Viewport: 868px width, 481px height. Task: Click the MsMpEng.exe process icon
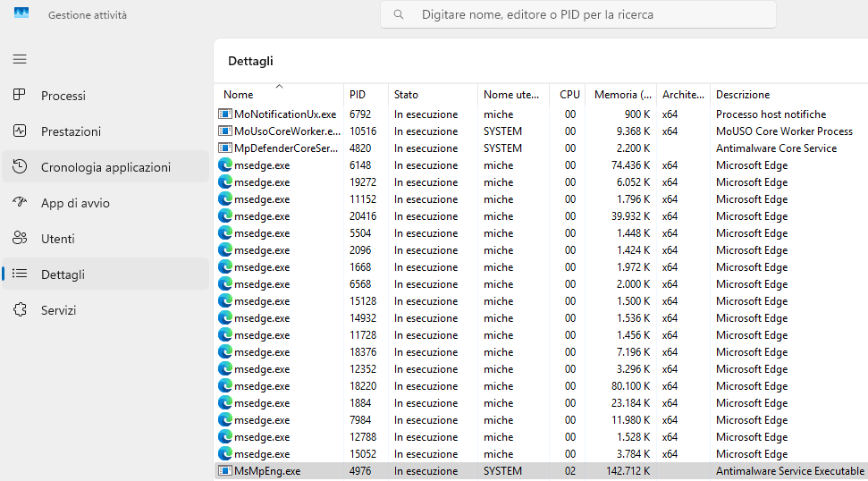pos(224,471)
